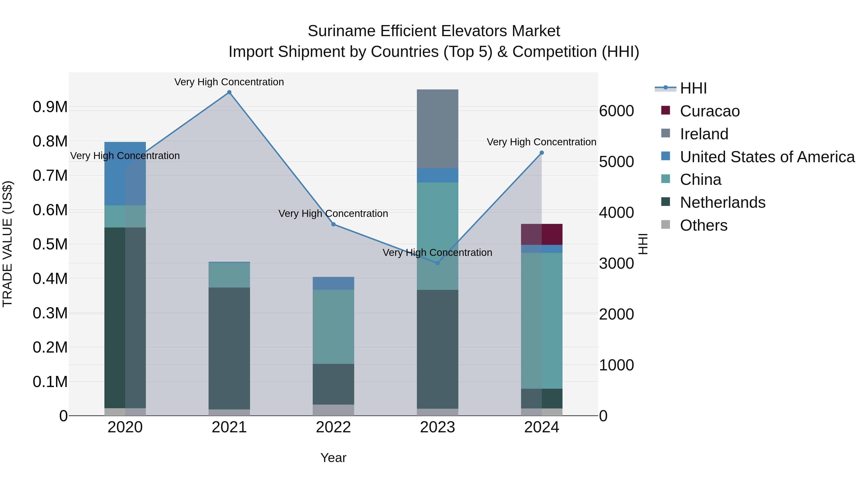Click the 0.5M y-axis tick label
This screenshot has height=488, width=868.
50,245
